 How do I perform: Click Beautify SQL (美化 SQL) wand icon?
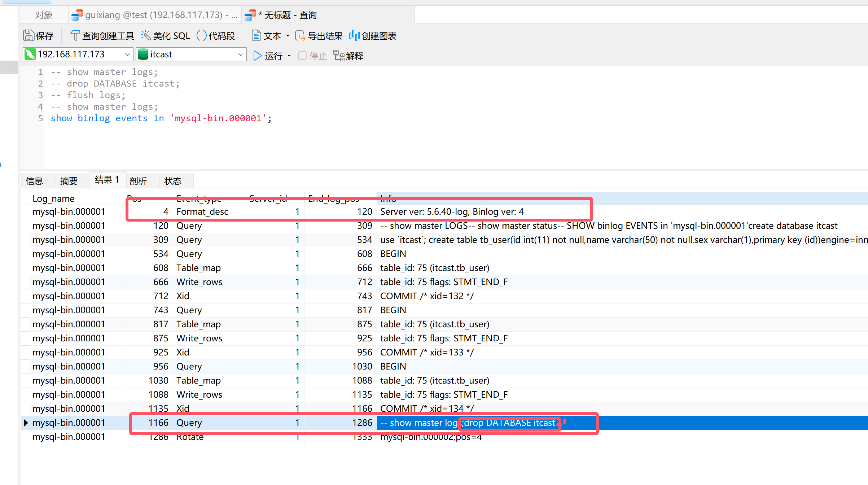coord(146,35)
